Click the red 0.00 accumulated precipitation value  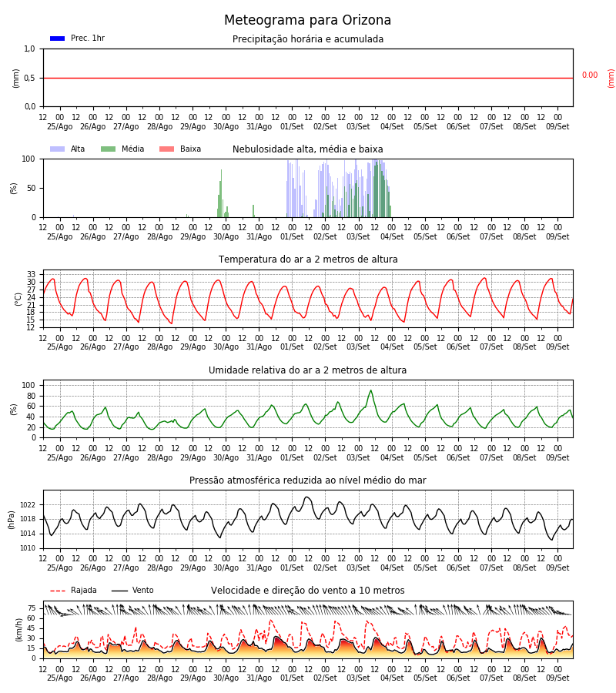pyautogui.click(x=590, y=75)
